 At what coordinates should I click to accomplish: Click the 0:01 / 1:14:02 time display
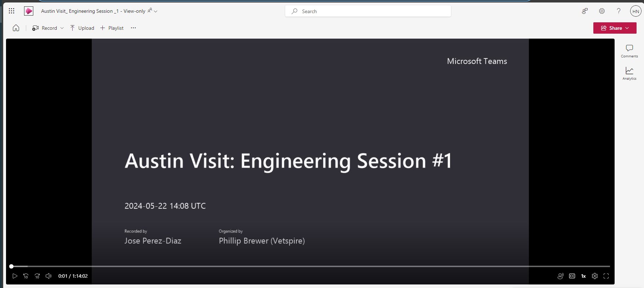73,276
